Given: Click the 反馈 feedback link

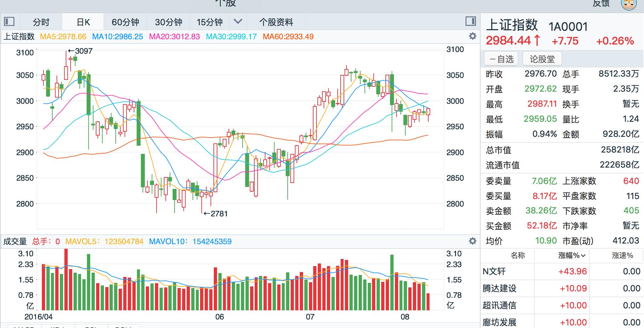Looking at the screenshot, I should pos(601,3).
